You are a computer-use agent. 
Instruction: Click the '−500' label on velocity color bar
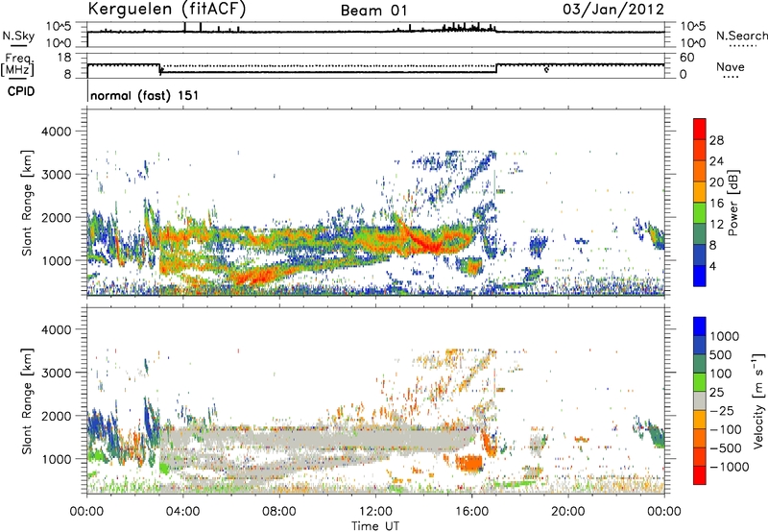pyautogui.click(x=728, y=448)
